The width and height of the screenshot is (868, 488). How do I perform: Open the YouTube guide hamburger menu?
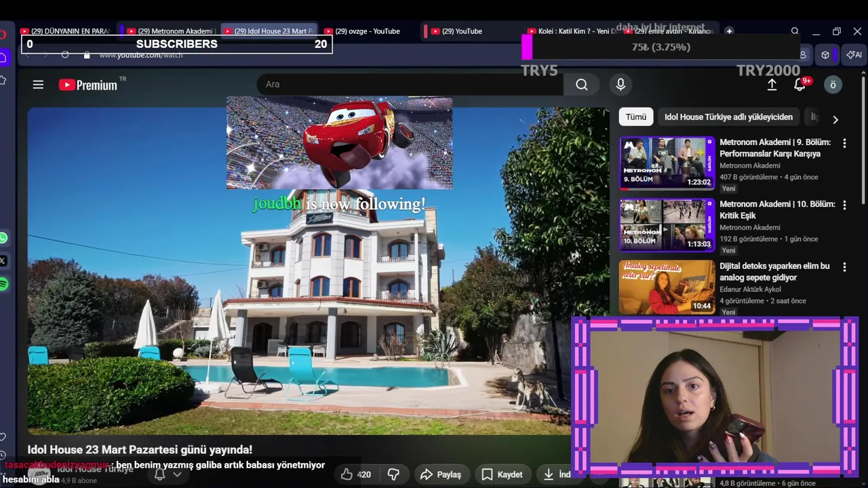[38, 85]
